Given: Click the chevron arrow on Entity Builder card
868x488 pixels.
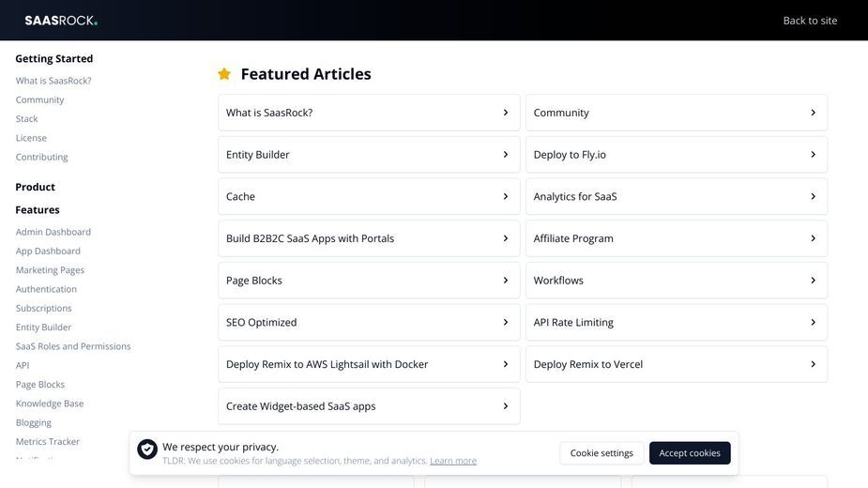Looking at the screenshot, I should (506, 155).
